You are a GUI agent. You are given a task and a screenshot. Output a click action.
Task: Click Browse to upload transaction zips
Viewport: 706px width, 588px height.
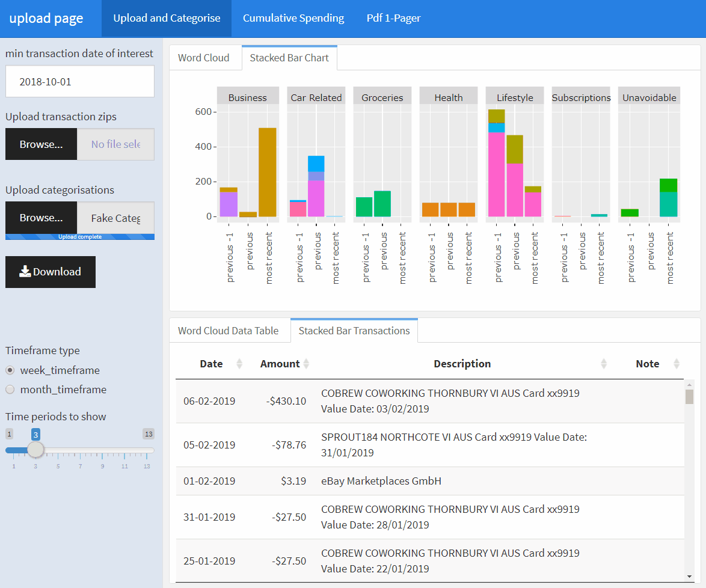[41, 144]
